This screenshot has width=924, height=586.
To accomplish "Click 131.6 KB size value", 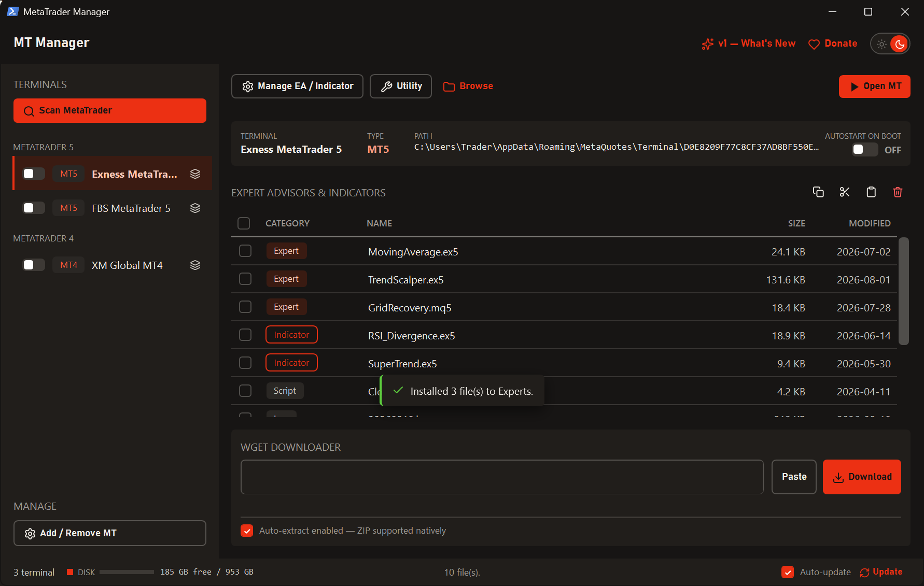I will point(786,280).
